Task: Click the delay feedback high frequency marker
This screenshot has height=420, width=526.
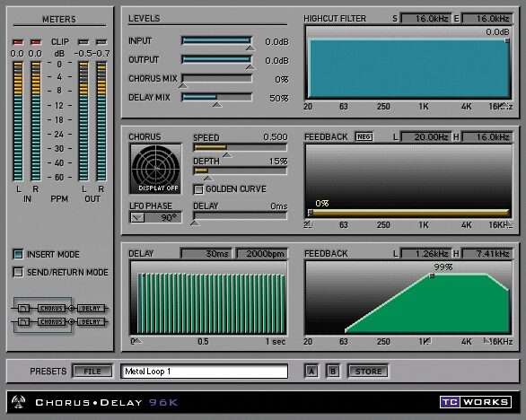Action: (x=487, y=341)
